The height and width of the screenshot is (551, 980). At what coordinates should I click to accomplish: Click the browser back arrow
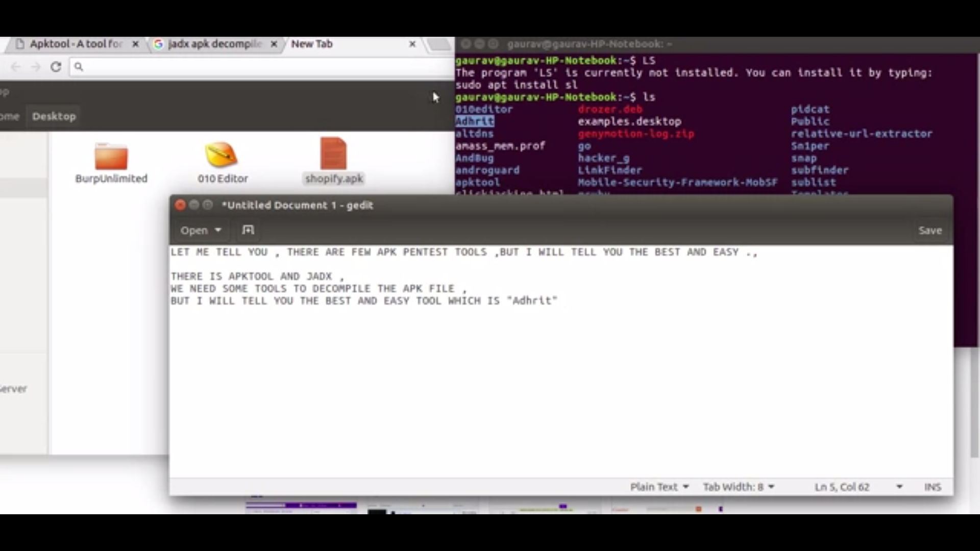click(16, 67)
